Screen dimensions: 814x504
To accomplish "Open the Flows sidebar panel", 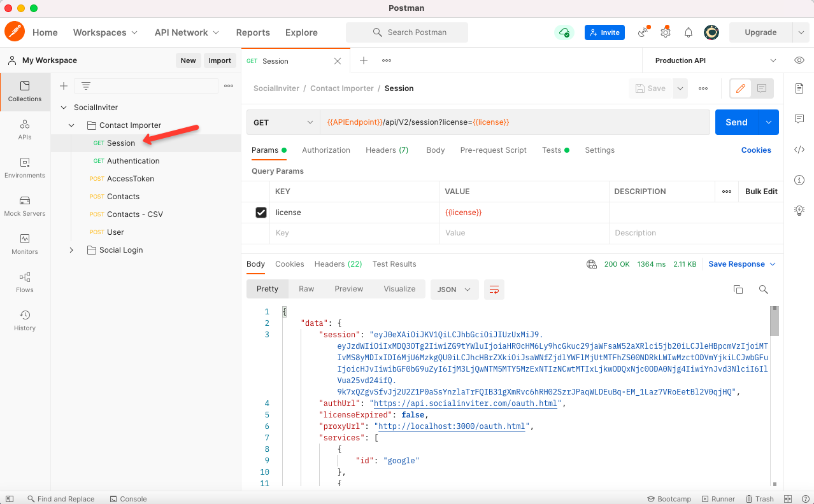I will tap(25, 283).
